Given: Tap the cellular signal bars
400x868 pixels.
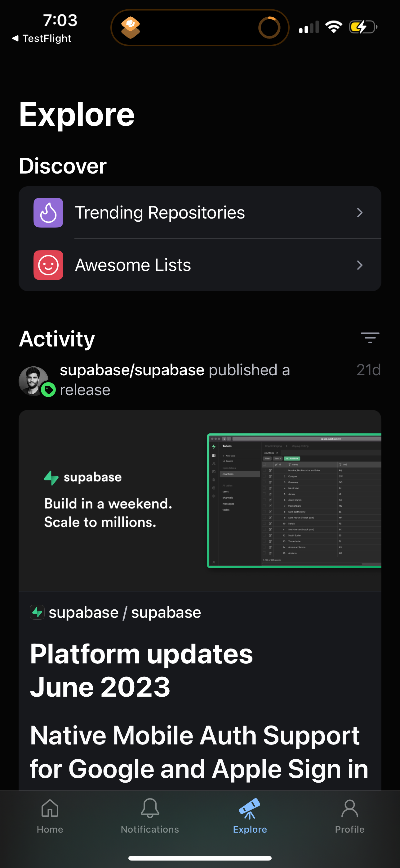Looking at the screenshot, I should click(309, 27).
